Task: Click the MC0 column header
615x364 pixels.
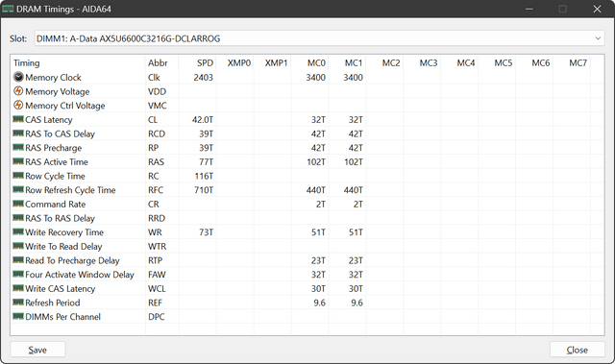Action: coord(309,62)
